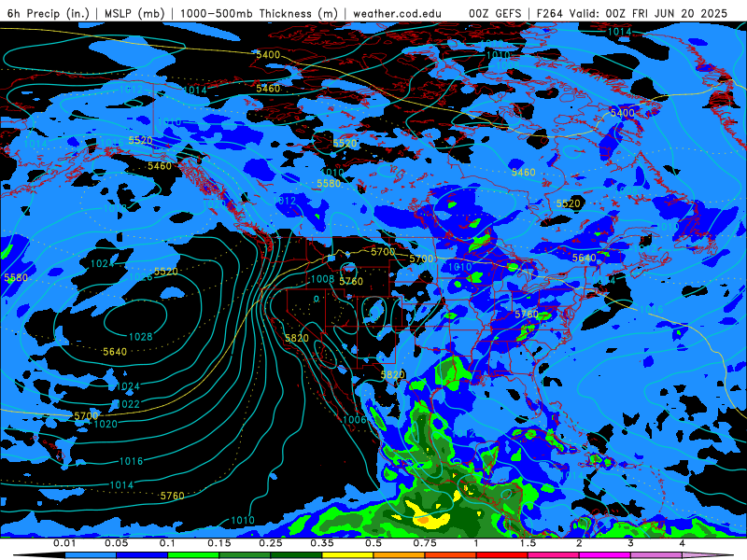Click the '00Z GEFS' model run label

tap(495, 13)
